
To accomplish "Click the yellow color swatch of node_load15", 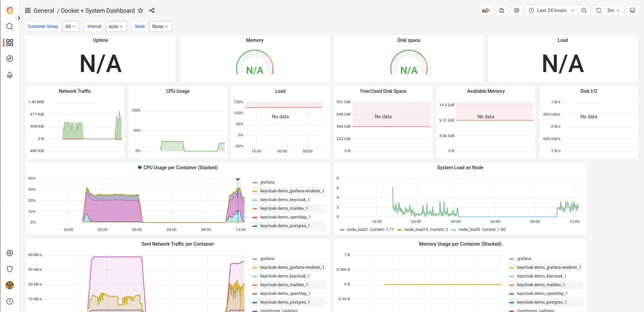I will click(x=400, y=230).
